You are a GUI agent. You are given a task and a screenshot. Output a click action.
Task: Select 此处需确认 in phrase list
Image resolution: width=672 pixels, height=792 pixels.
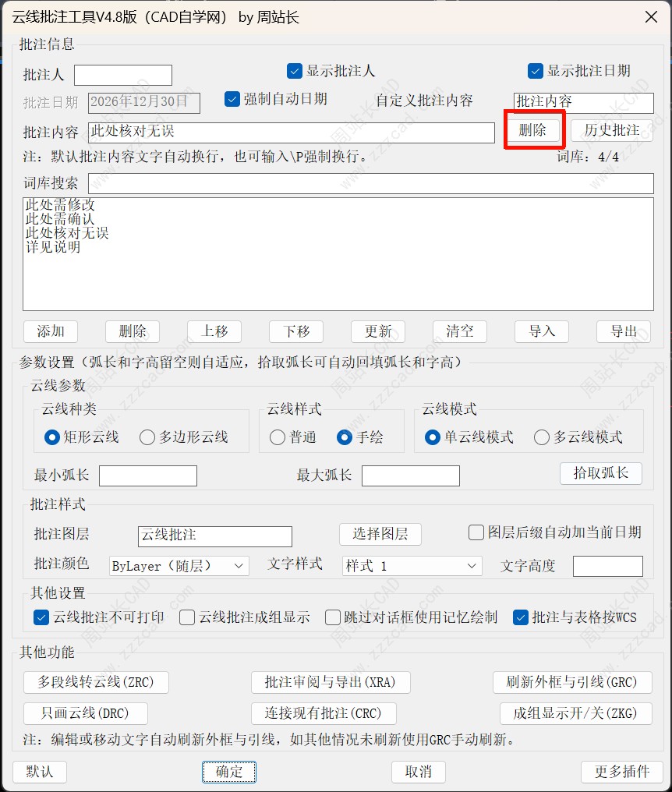click(60, 219)
